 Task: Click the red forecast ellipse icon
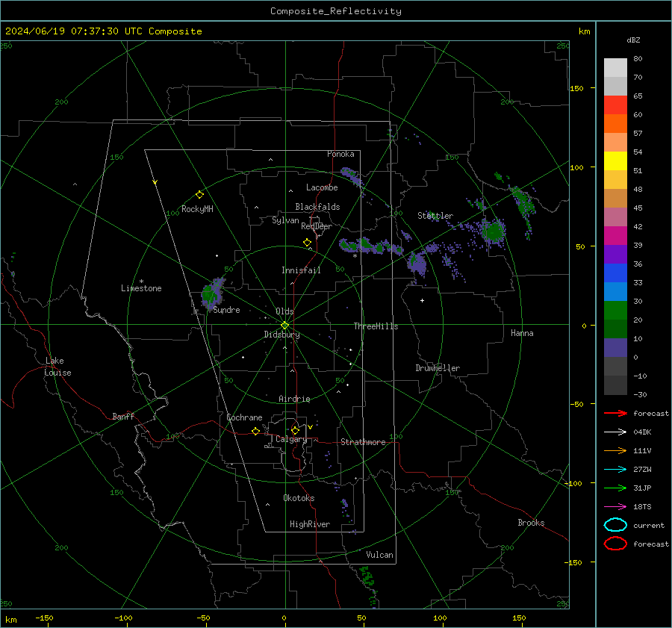[615, 544]
